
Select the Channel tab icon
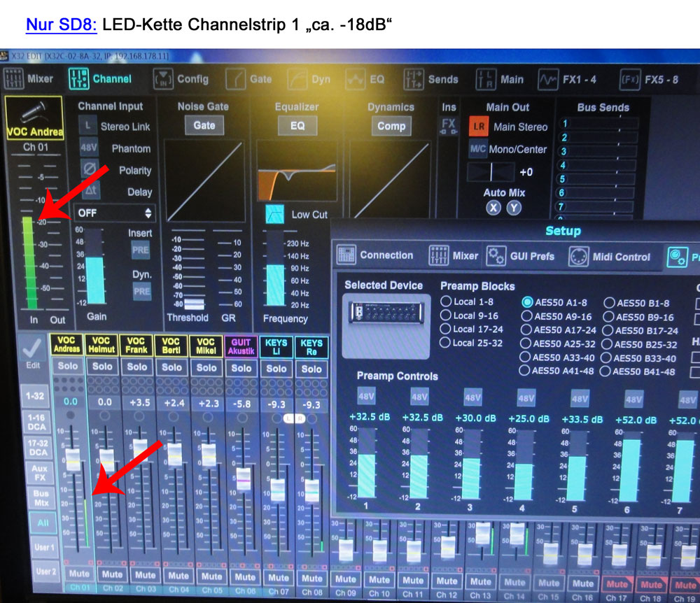(78, 78)
